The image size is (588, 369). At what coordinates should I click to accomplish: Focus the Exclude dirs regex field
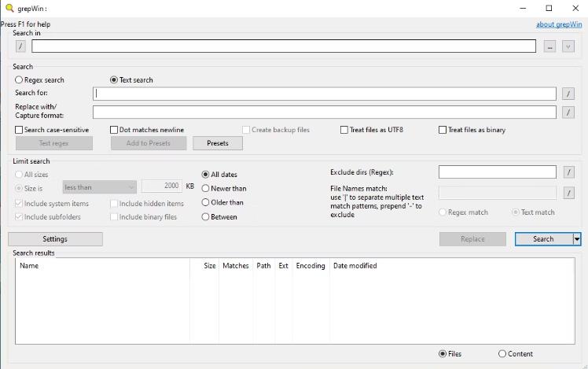[498, 172]
